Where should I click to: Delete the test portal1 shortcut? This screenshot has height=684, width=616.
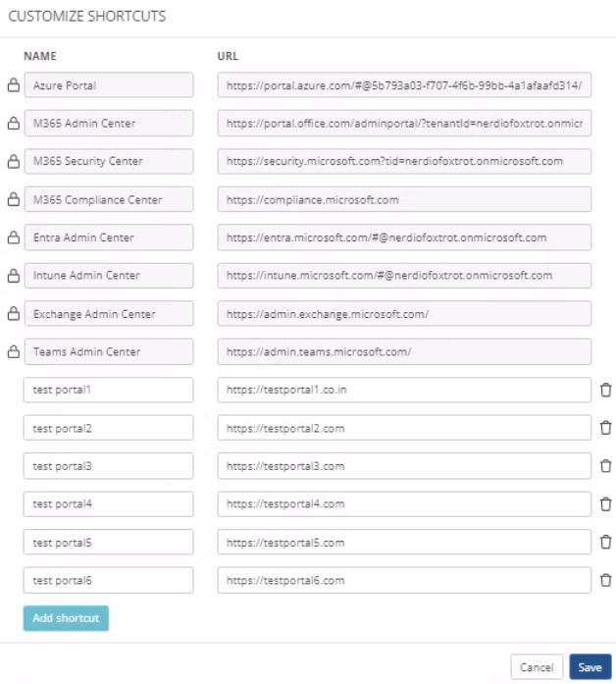tap(605, 390)
